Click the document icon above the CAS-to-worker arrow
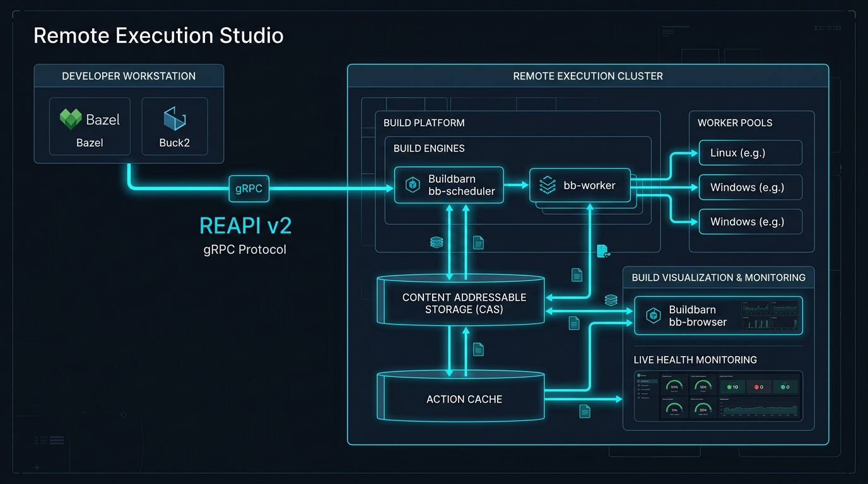Image resolution: width=868 pixels, height=484 pixels. tap(577, 275)
